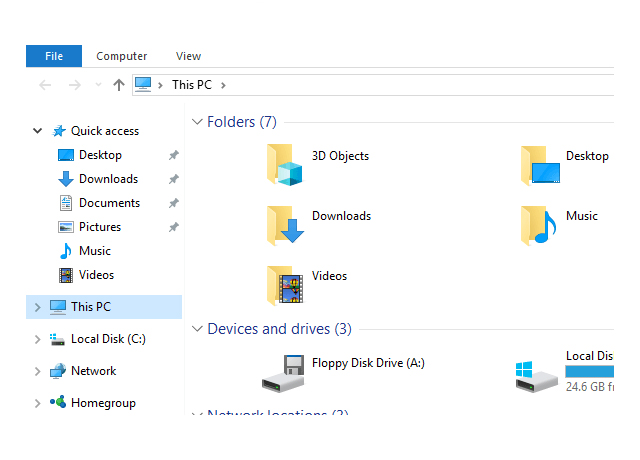Click the Local Disk usage bar
This screenshot has width=640, height=460.
(589, 371)
